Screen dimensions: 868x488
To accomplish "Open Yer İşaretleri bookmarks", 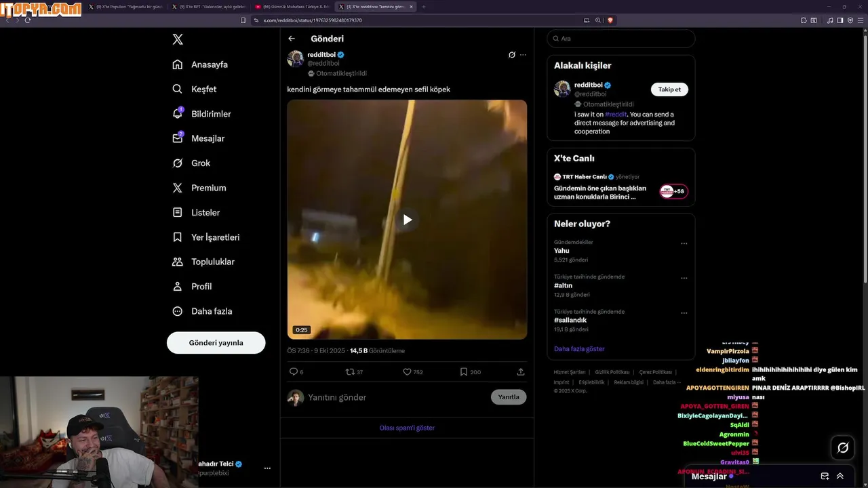I will (x=205, y=237).
